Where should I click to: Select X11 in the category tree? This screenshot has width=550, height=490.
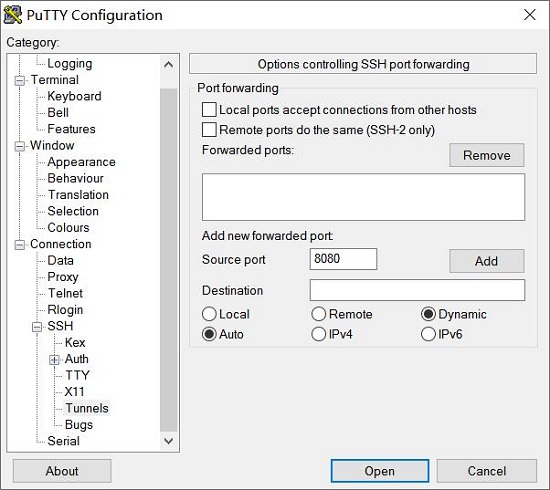pyautogui.click(x=74, y=391)
